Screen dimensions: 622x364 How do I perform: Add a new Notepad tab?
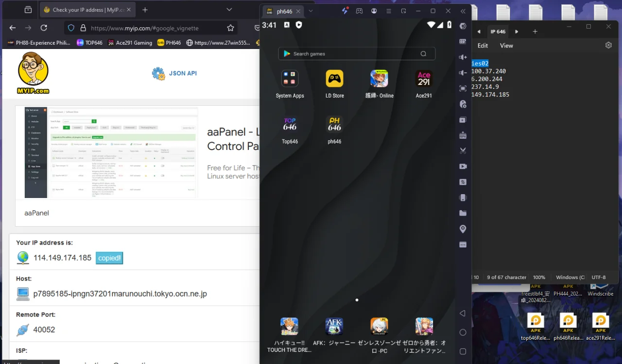535,32
